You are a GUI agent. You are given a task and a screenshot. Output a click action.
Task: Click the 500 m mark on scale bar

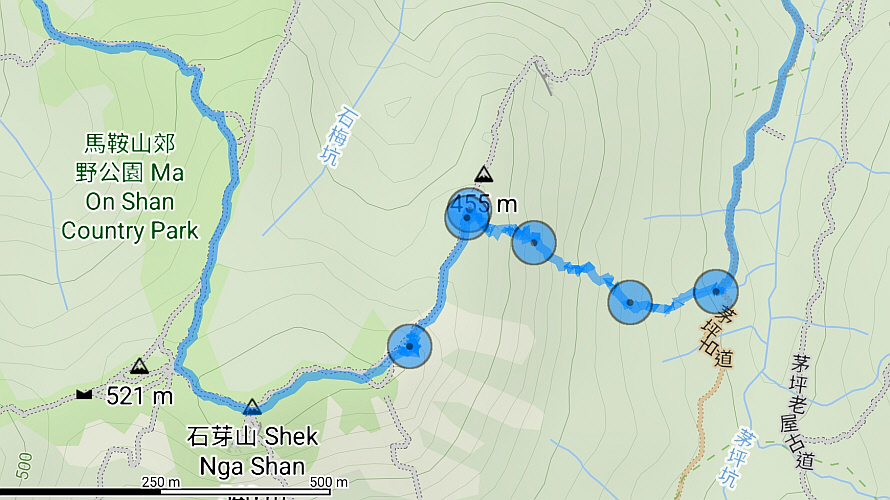[x=329, y=482]
